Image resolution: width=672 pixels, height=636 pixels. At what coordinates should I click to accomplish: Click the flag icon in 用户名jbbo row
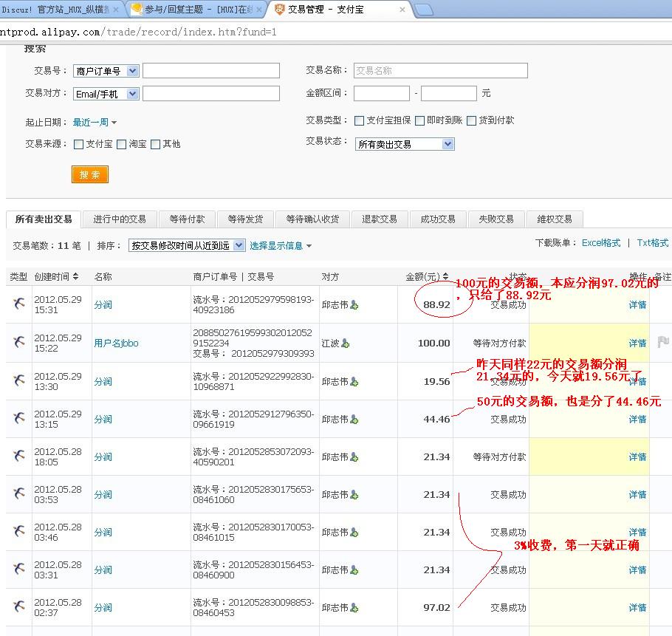tap(662, 343)
